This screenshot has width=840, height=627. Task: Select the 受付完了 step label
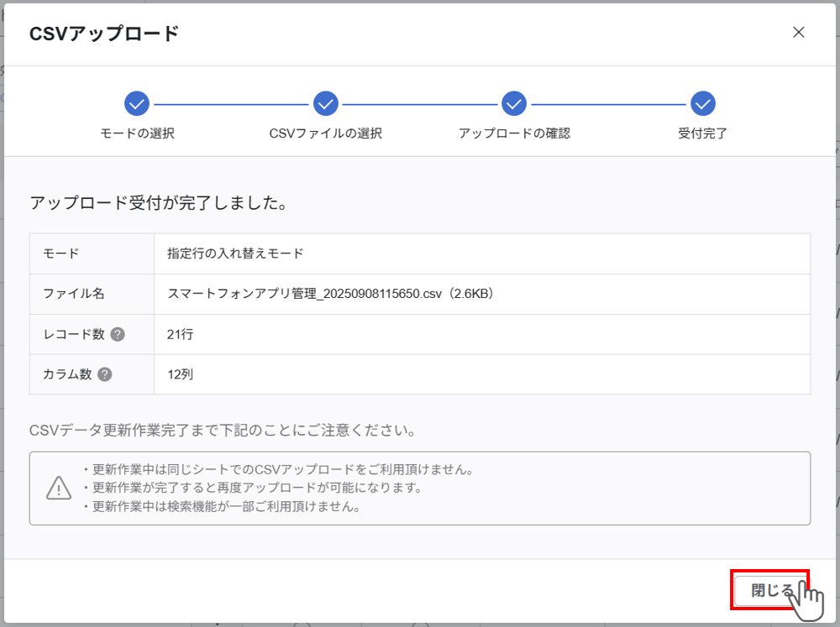coord(703,133)
